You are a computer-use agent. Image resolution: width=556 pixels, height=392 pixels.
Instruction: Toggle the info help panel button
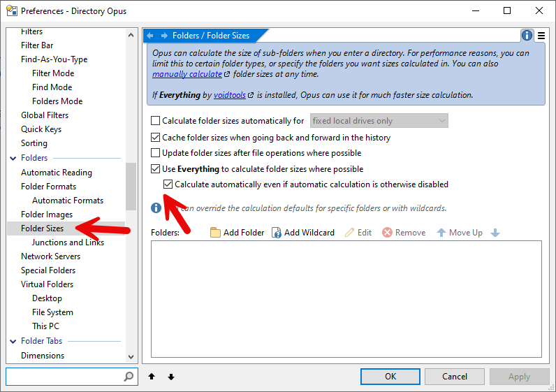coord(527,35)
